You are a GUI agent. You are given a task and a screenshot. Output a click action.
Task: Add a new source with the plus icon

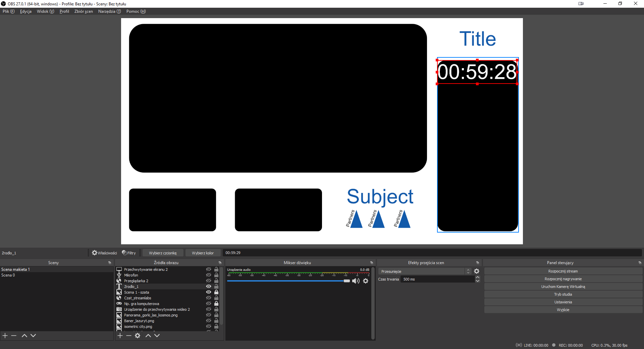click(x=120, y=336)
